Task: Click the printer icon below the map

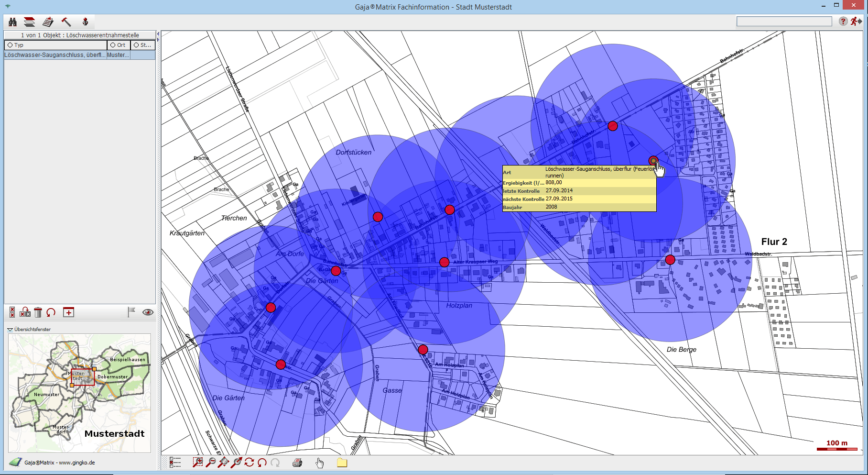Action: 297,463
